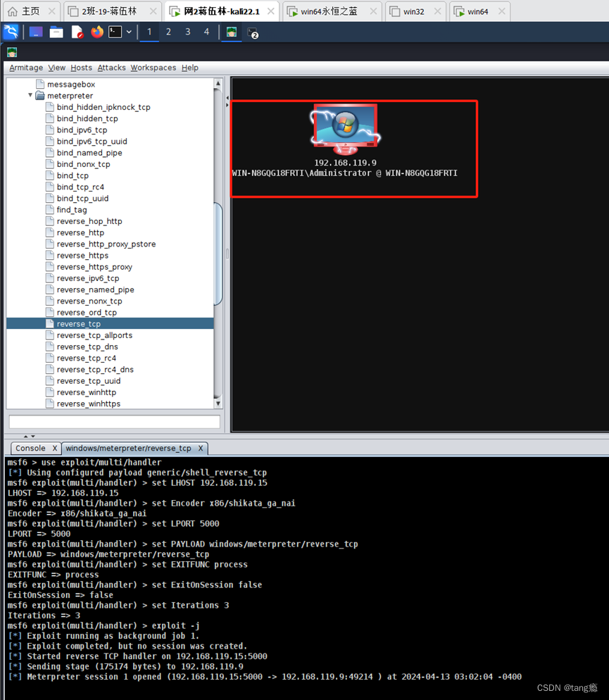Switch to workspace 2
The image size is (609, 700).
click(168, 32)
